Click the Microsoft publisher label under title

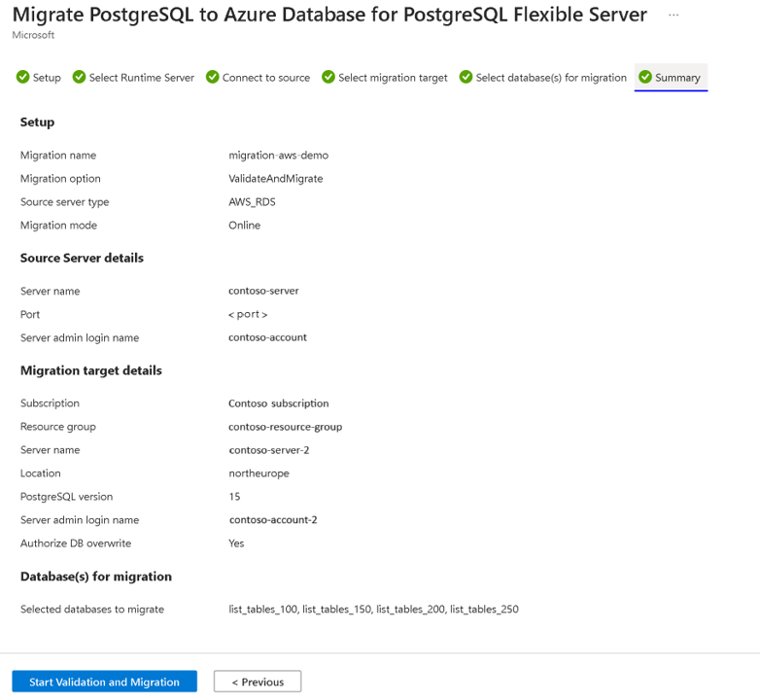33,35
